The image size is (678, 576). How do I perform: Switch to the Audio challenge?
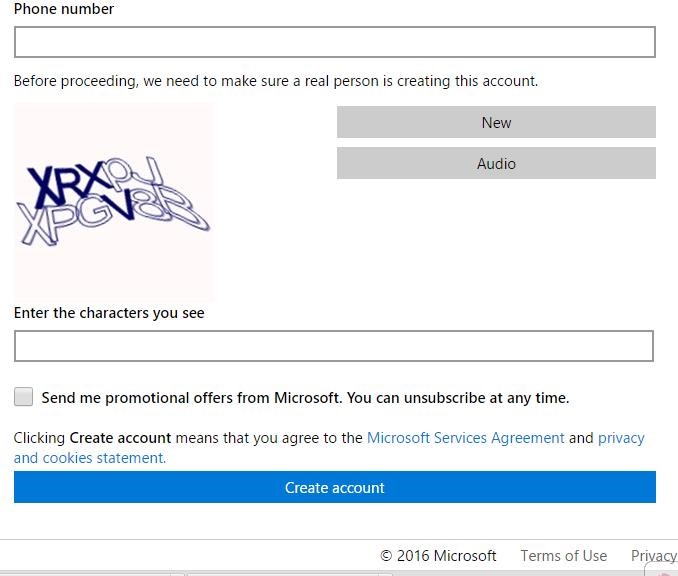point(496,163)
